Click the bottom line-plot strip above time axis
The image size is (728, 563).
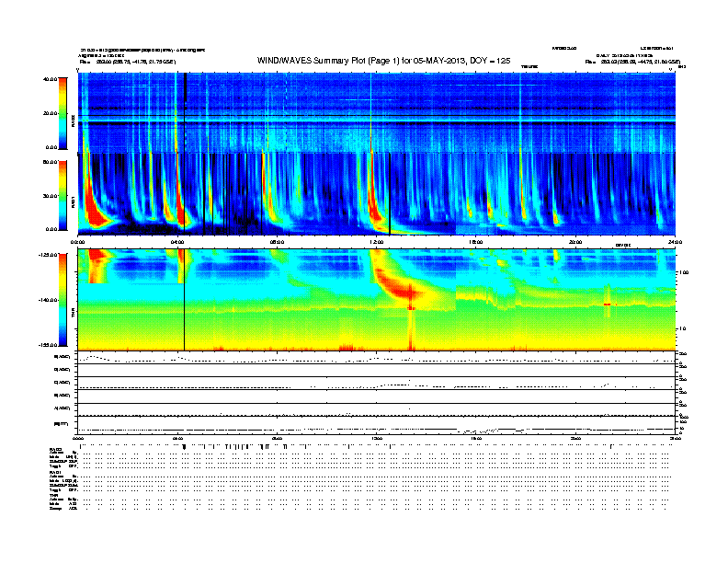click(377, 425)
